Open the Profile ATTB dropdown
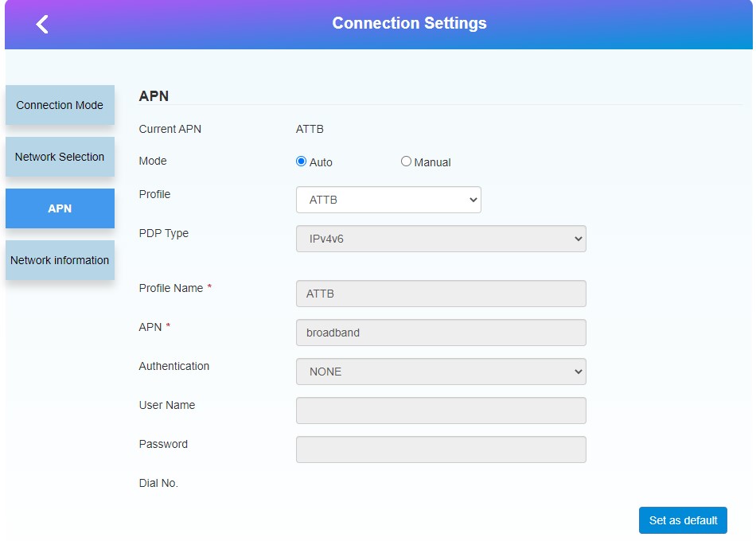Viewport: 756px width, 541px height. click(x=388, y=200)
